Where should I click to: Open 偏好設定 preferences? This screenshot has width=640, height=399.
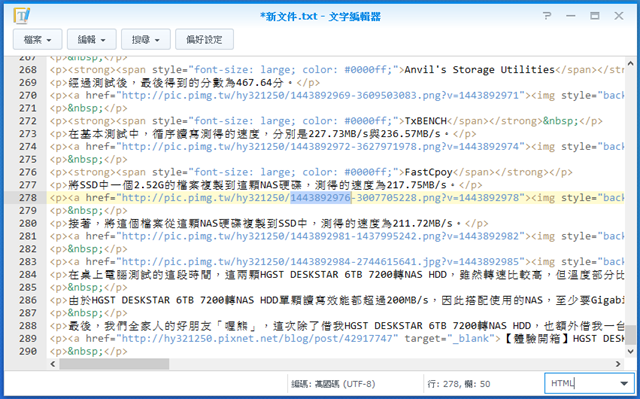pyautogui.click(x=204, y=40)
